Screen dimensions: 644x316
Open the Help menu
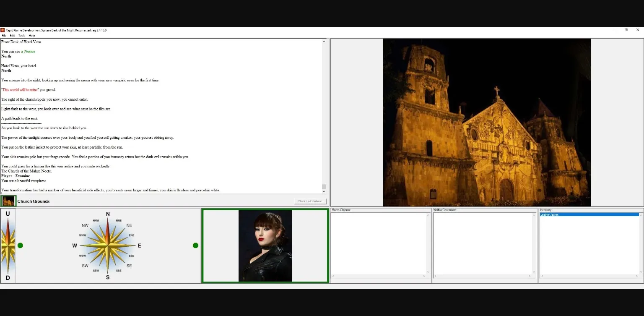32,36
